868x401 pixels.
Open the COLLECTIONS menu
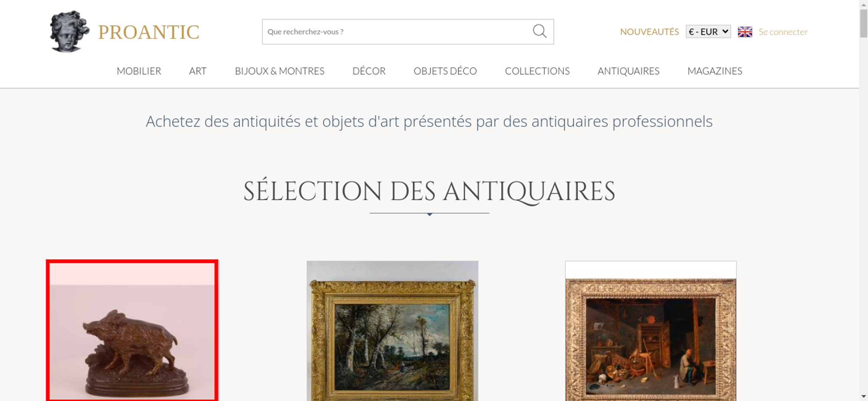point(537,71)
